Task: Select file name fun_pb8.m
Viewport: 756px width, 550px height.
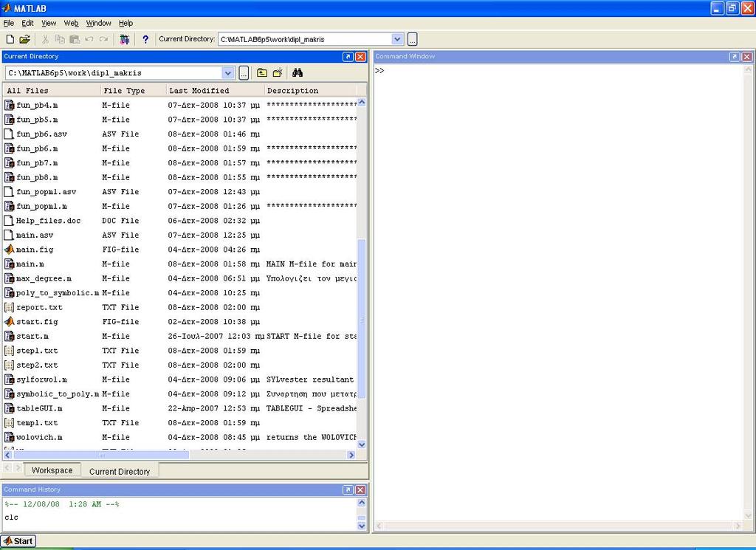Action: click(x=37, y=177)
